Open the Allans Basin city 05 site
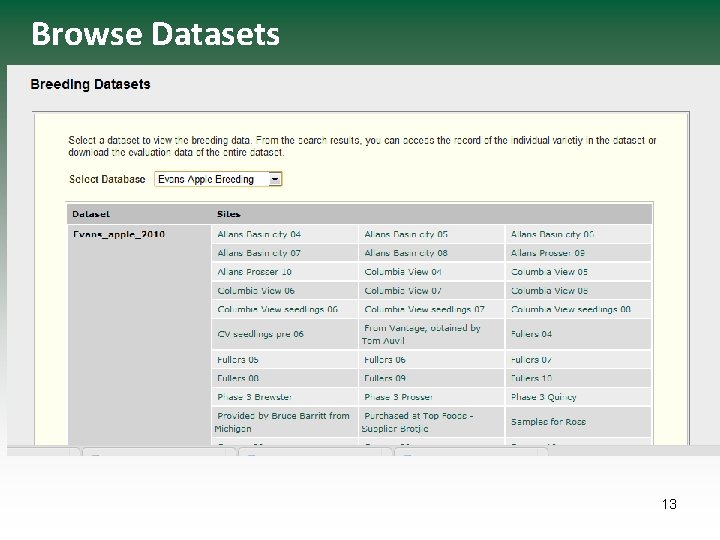The width and height of the screenshot is (720, 540). (x=406, y=234)
